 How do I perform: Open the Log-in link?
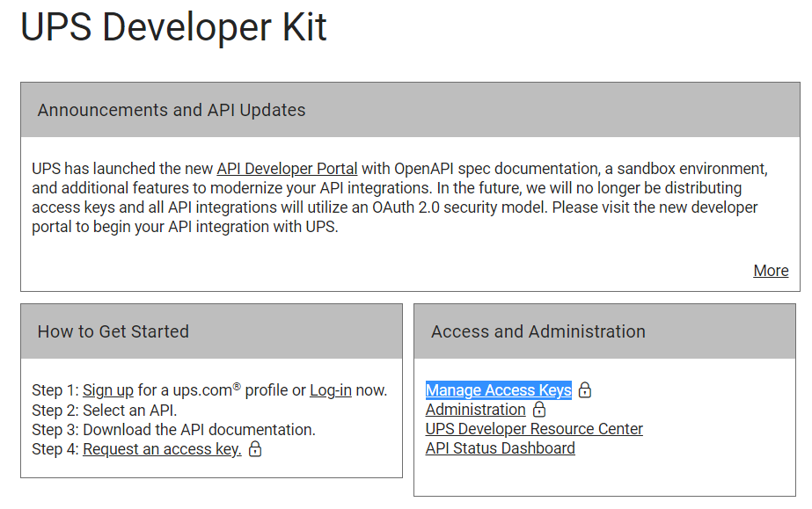point(331,390)
